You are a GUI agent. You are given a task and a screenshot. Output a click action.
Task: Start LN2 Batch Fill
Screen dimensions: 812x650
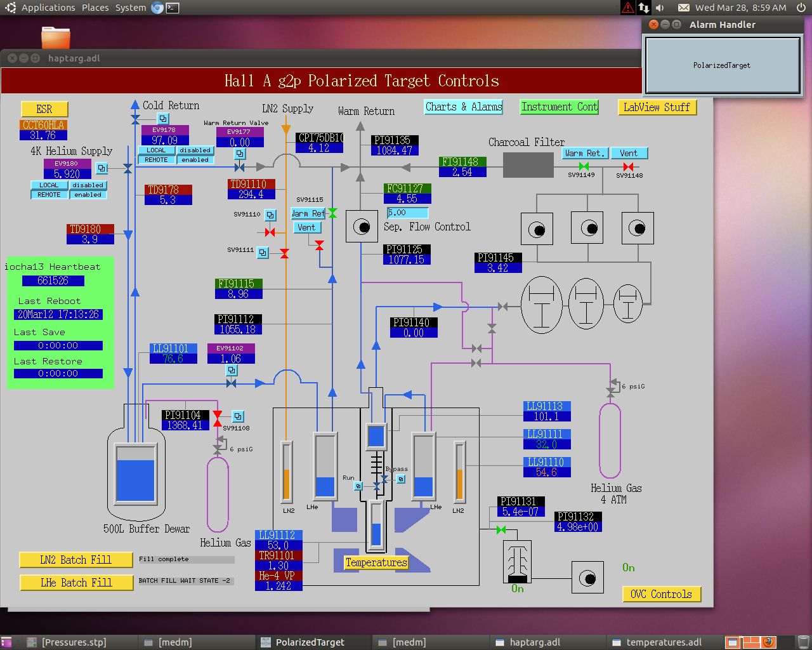[x=76, y=560]
